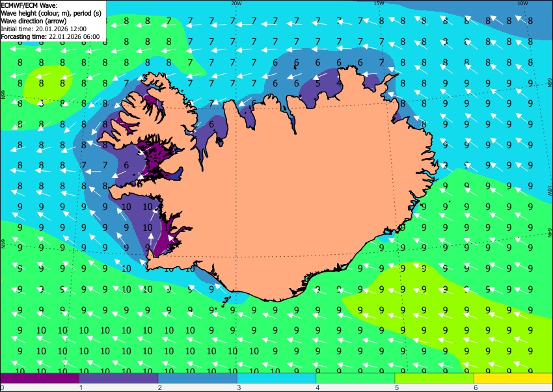Select green 4–5 m colour bar segment
Image resolution: width=553 pixels, height=392 pixels.
point(355,378)
